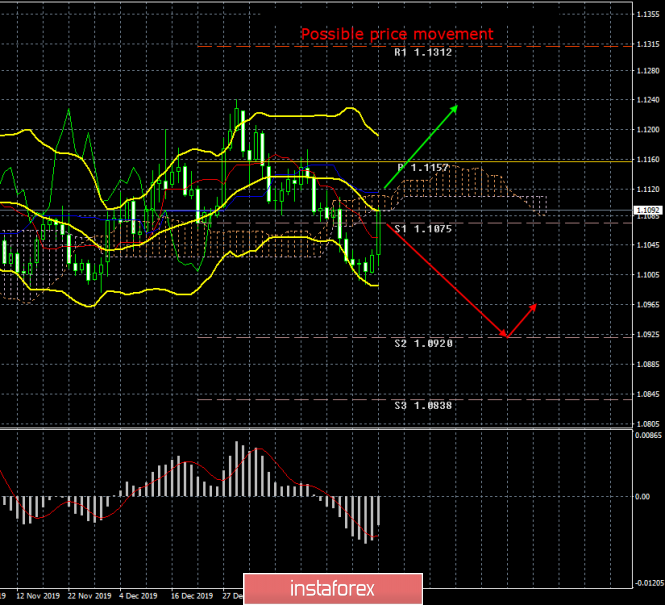Click the 1.1355 price axis value

648,14
